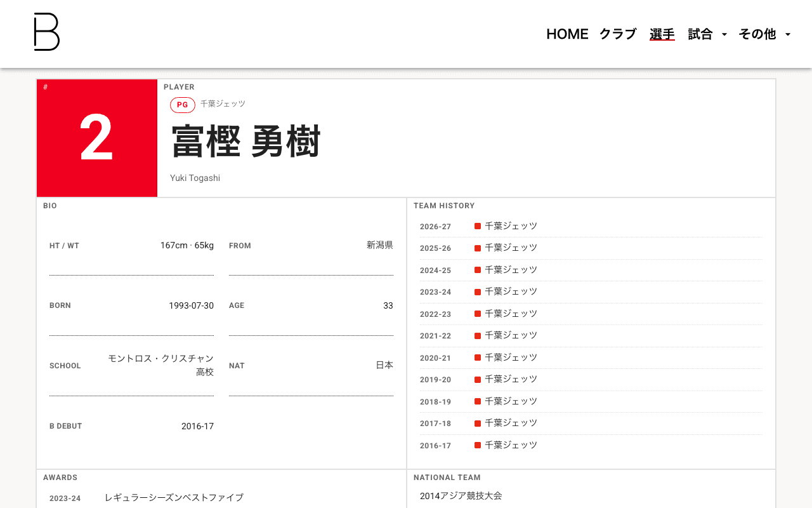This screenshot has width=812, height=508.
Task: Click the birth date 1993-07-30
Action: point(191,305)
